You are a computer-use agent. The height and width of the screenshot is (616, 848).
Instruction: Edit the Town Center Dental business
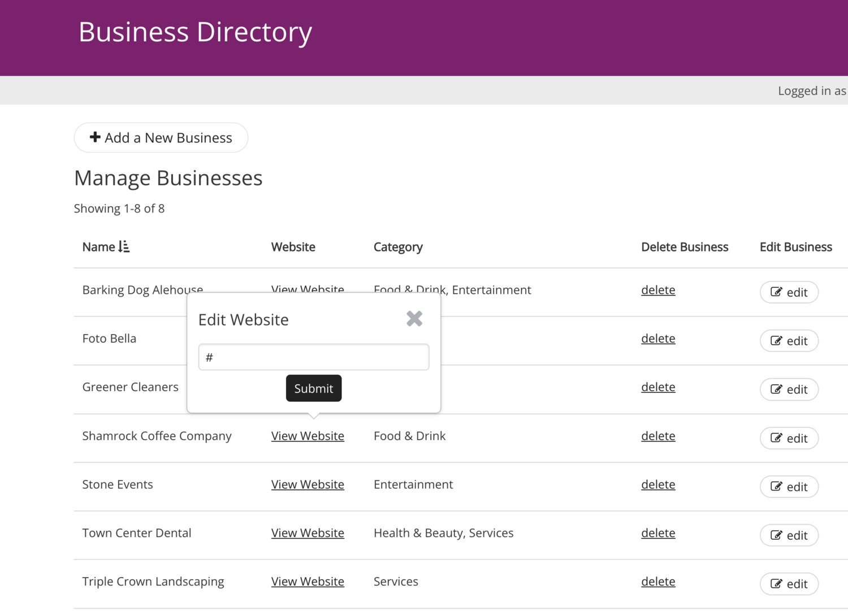click(x=789, y=535)
